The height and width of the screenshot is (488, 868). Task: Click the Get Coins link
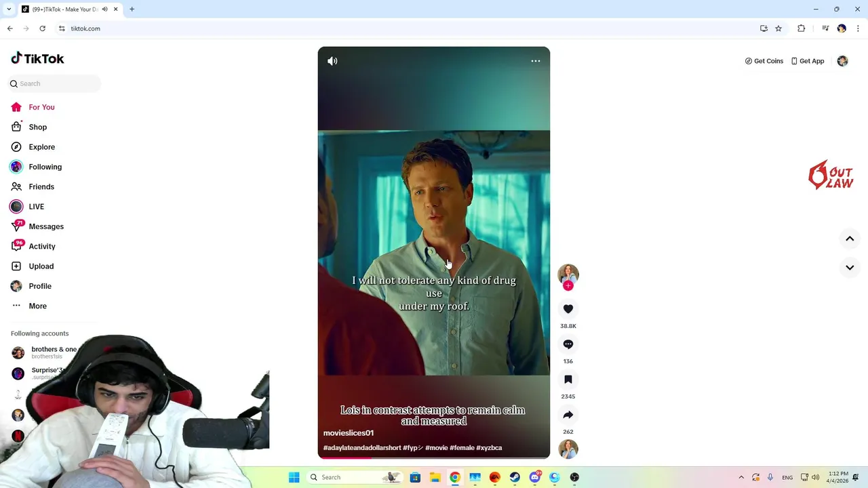[x=764, y=61]
